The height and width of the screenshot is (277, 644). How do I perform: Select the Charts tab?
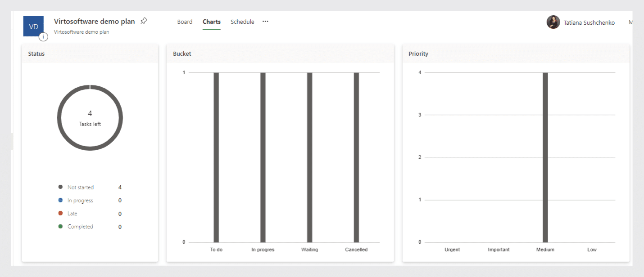(x=211, y=21)
